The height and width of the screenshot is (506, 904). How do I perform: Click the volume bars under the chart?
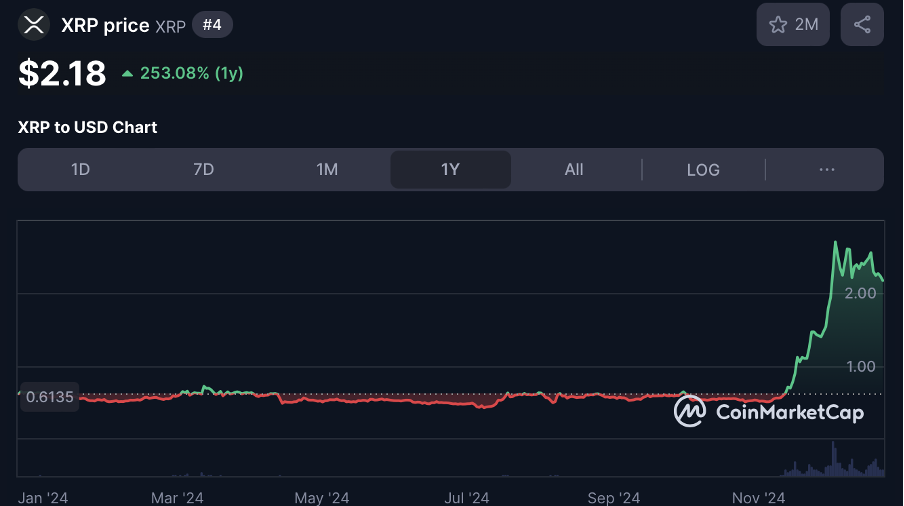coord(833,465)
